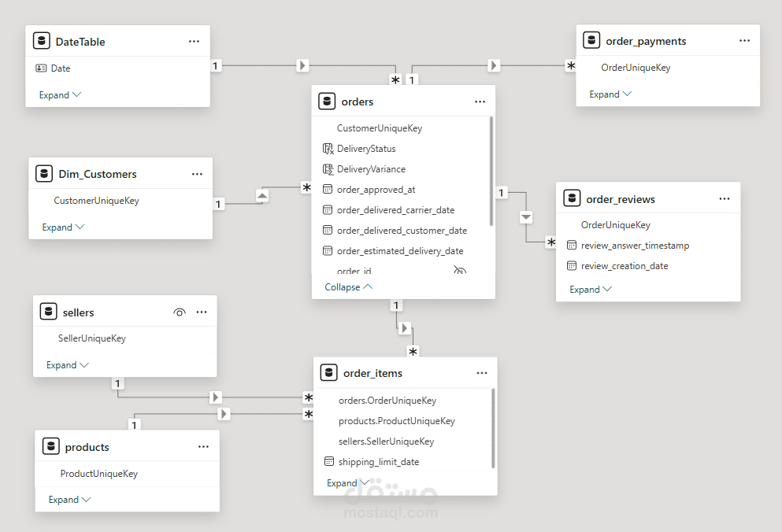
Task: Toggle the hidden eye icon beside order_id
Action: pos(460,270)
